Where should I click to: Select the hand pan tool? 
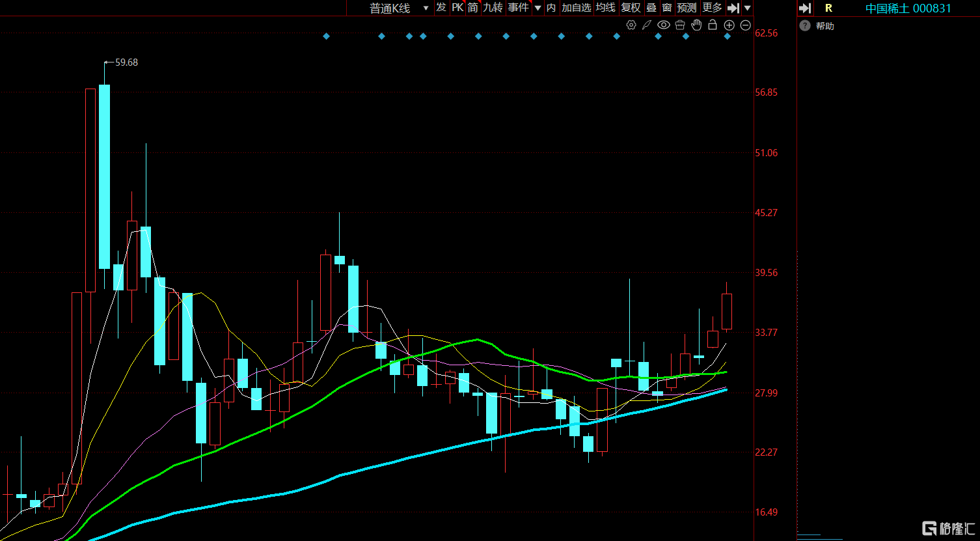(696, 25)
